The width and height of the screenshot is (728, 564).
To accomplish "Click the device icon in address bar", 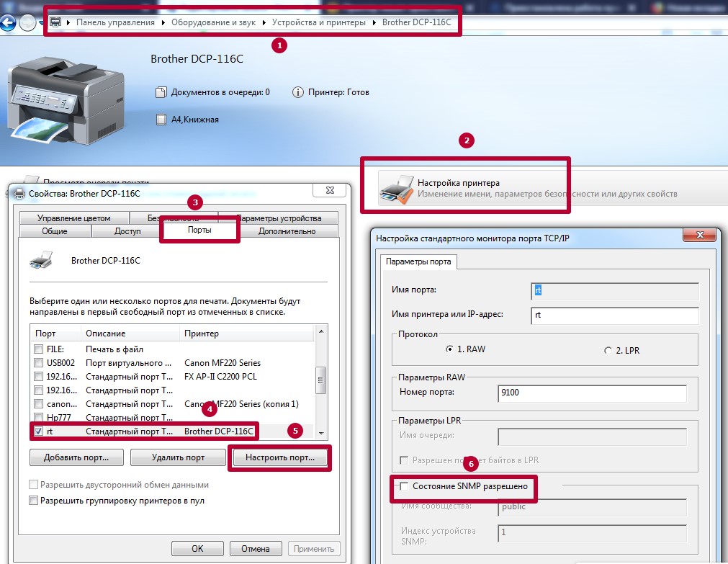I will (55, 22).
